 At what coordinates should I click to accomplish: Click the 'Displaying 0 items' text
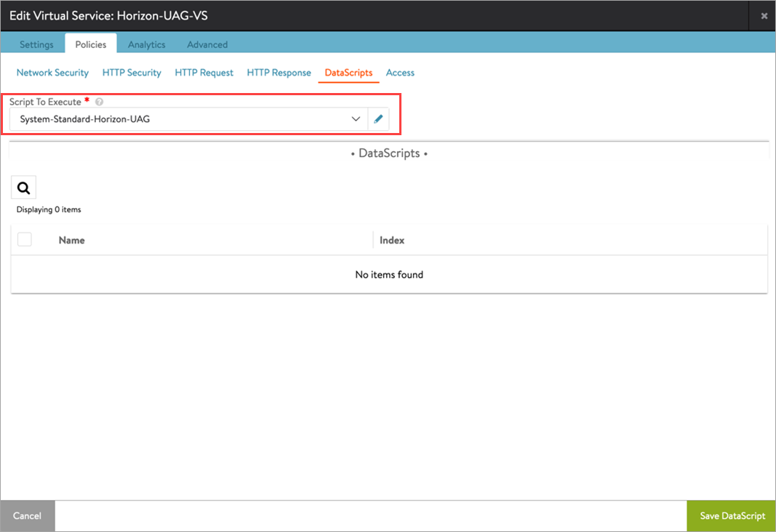(49, 209)
